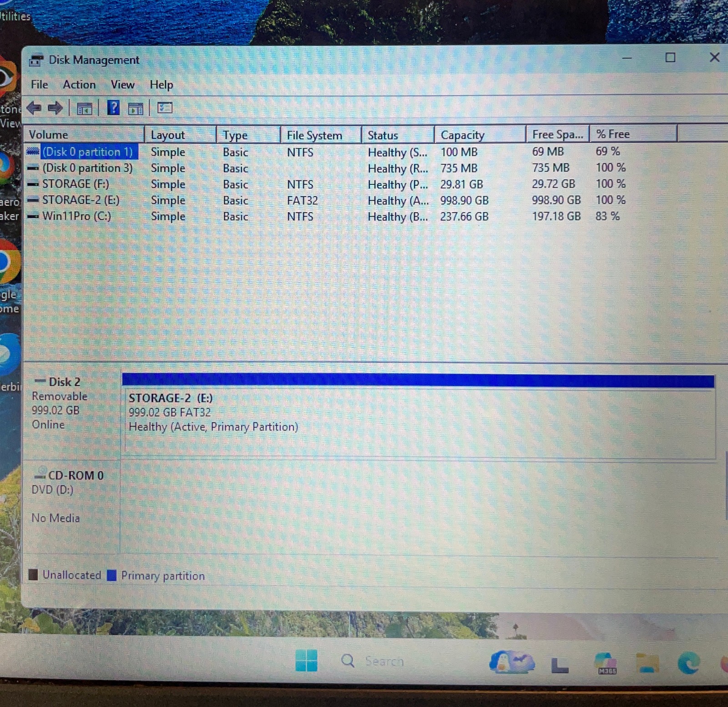The height and width of the screenshot is (707, 728).
Task: Click volume icon beside Win11Pro (C:)
Action: pyautogui.click(x=33, y=217)
